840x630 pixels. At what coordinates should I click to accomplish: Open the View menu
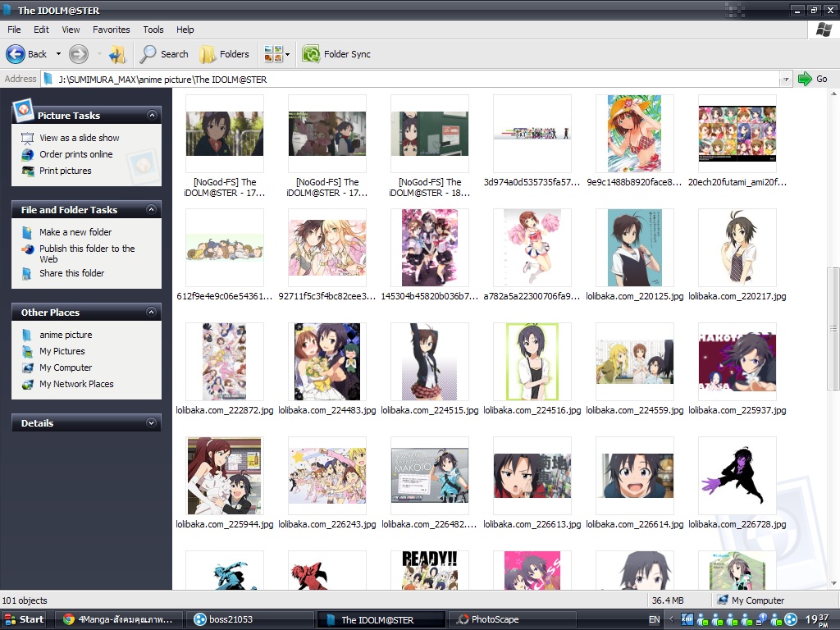click(x=71, y=30)
